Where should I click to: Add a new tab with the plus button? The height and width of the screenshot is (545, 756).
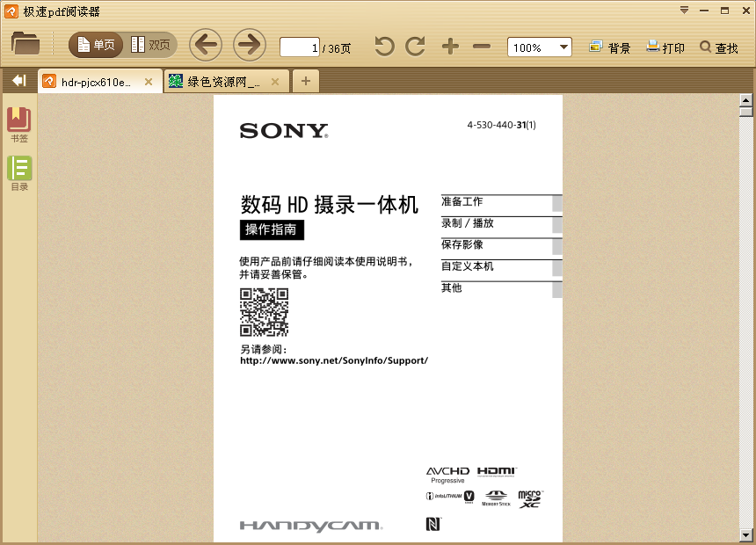click(x=305, y=80)
